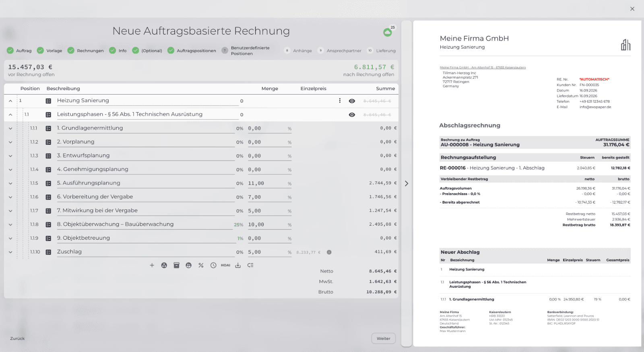This screenshot has width=644, height=352.
Task: Click the Weiter button
Action: [384, 338]
